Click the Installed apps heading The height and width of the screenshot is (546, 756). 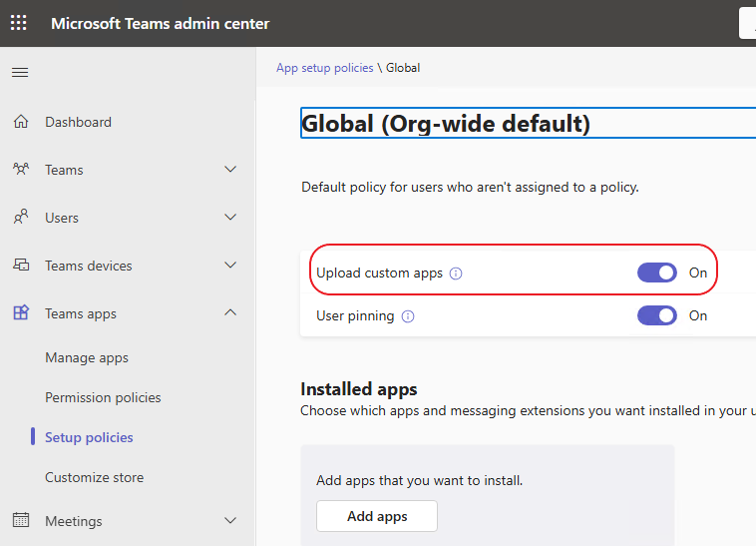[359, 389]
